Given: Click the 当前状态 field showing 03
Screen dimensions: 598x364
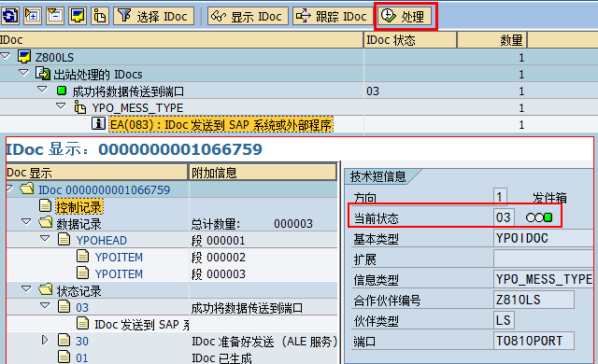Looking at the screenshot, I should [x=504, y=217].
